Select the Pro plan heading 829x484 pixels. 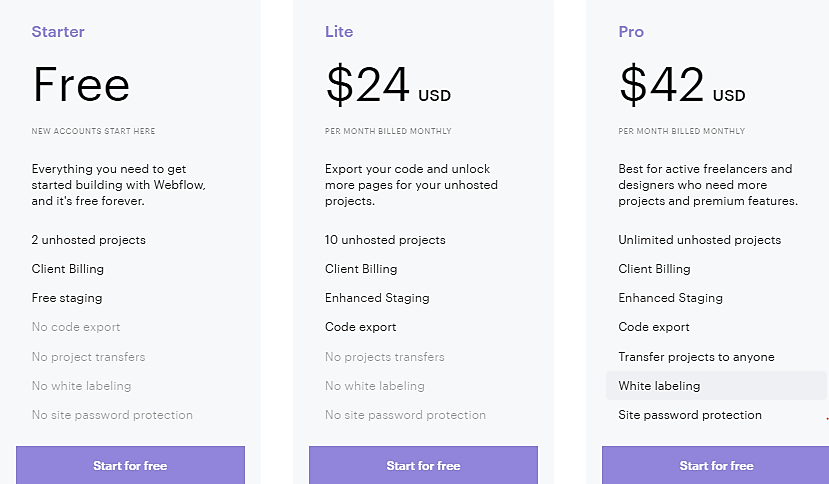point(631,32)
